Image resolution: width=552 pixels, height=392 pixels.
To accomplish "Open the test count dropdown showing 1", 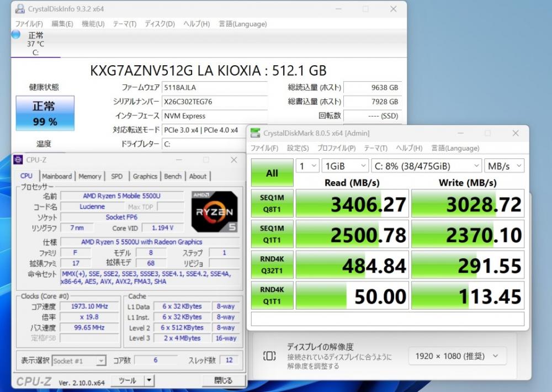I will (307, 166).
